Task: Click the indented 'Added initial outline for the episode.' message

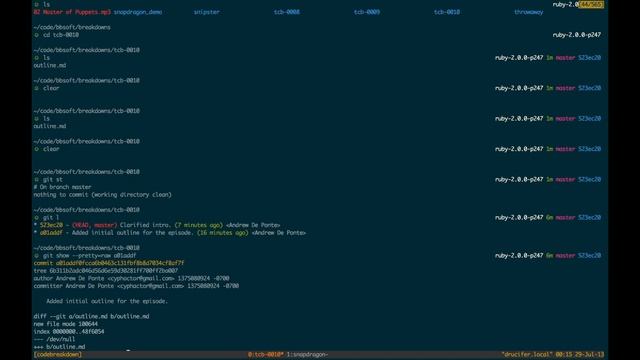Action: [107, 301]
